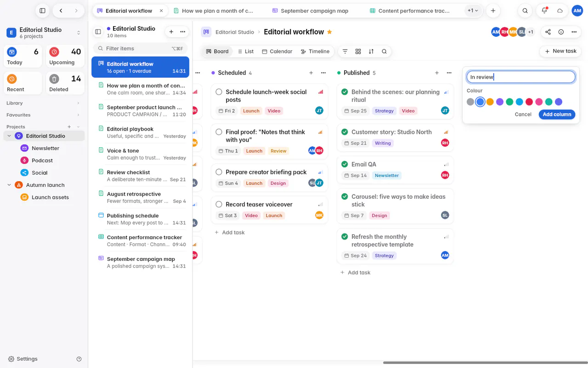Click Add task under Published column
The width and height of the screenshot is (588, 368).
click(x=355, y=272)
